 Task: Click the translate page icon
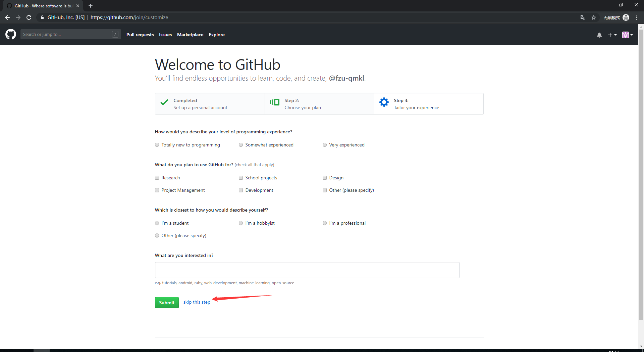(x=583, y=17)
